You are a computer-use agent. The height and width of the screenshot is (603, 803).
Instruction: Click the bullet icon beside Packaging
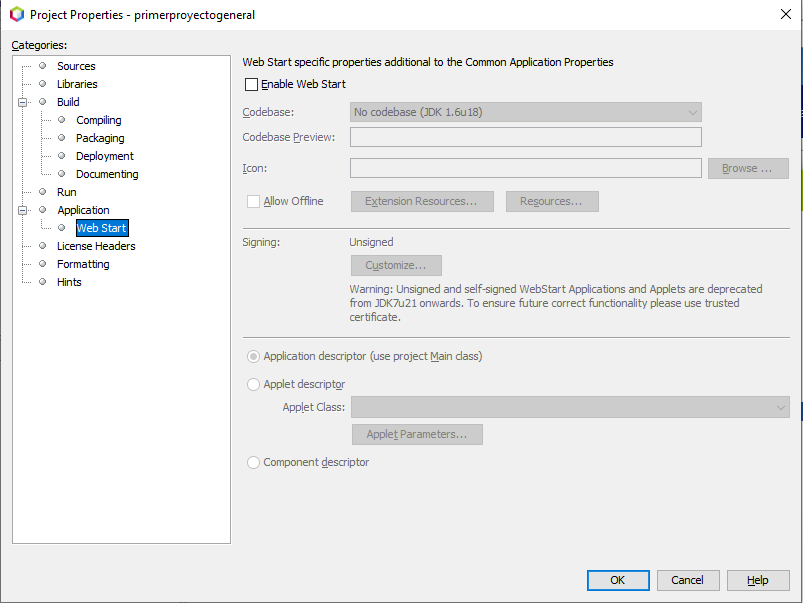(62, 138)
